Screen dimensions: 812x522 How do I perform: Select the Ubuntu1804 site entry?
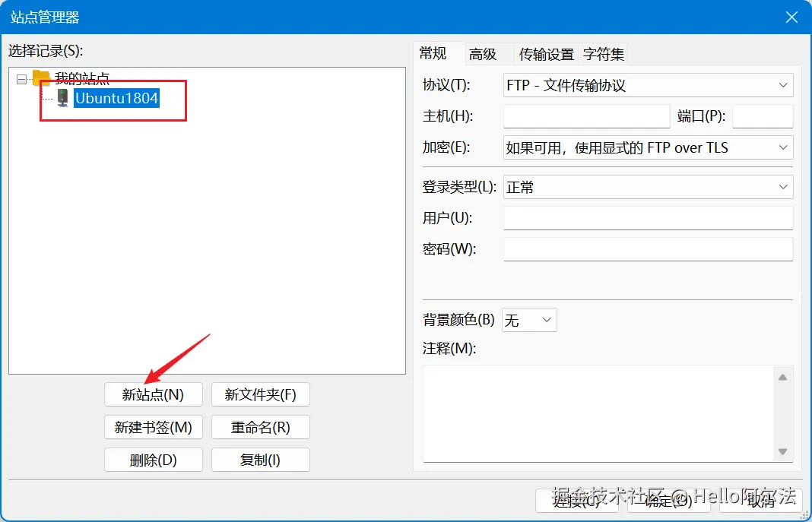point(116,98)
